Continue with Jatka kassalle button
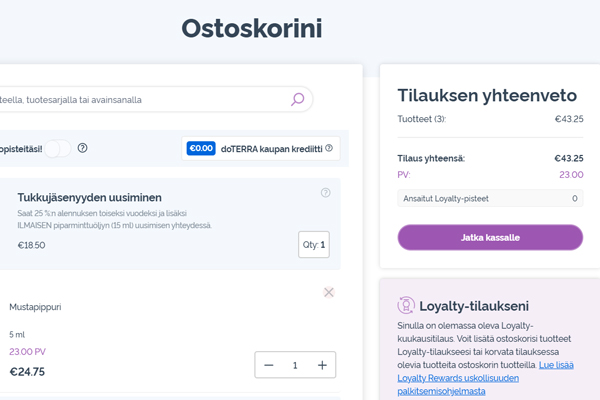Screen dimensions: 600x400 pos(490,238)
